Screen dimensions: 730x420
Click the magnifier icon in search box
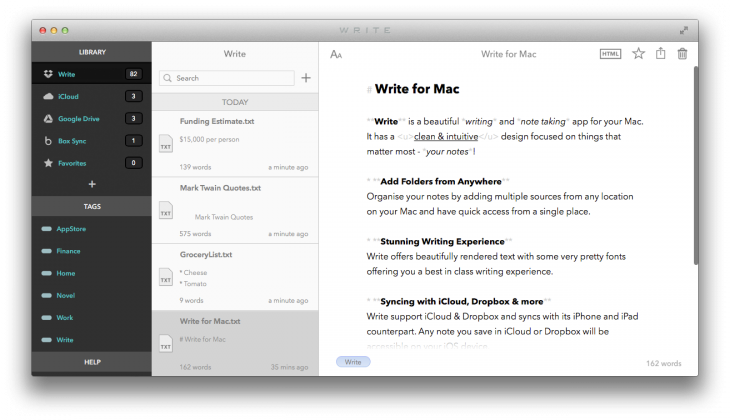(168, 78)
